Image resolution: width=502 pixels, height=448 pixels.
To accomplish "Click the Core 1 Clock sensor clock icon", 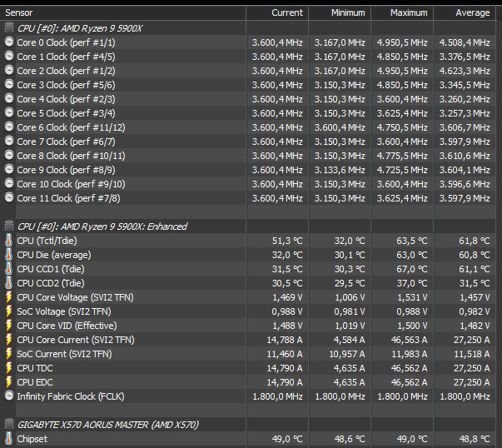I will (9, 56).
